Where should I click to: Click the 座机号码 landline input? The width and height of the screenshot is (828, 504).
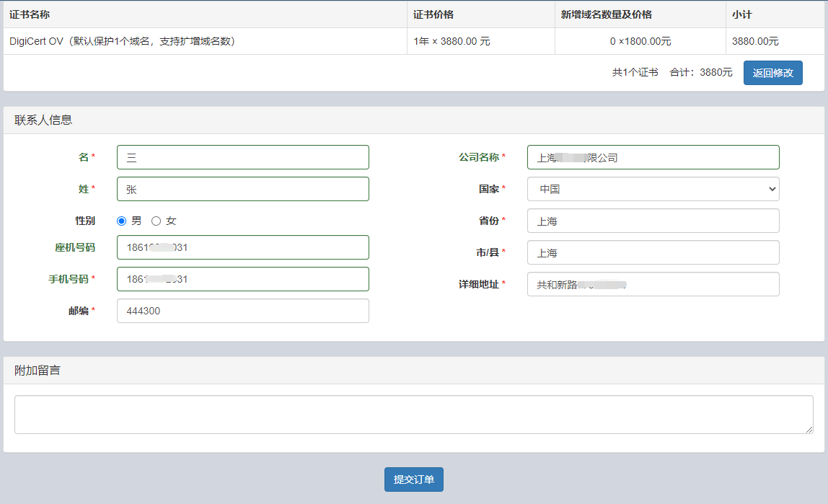point(242,247)
